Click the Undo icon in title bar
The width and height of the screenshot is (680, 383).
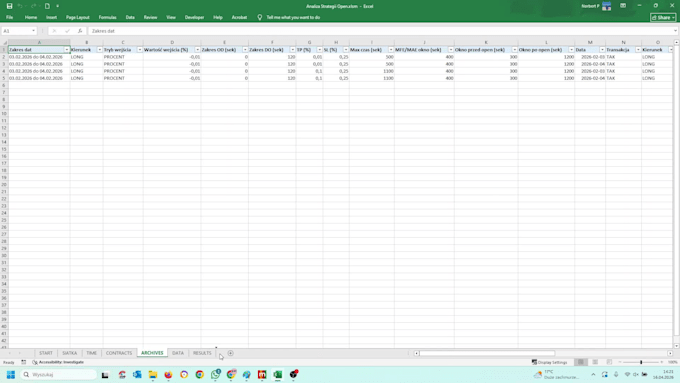(x=20, y=6)
